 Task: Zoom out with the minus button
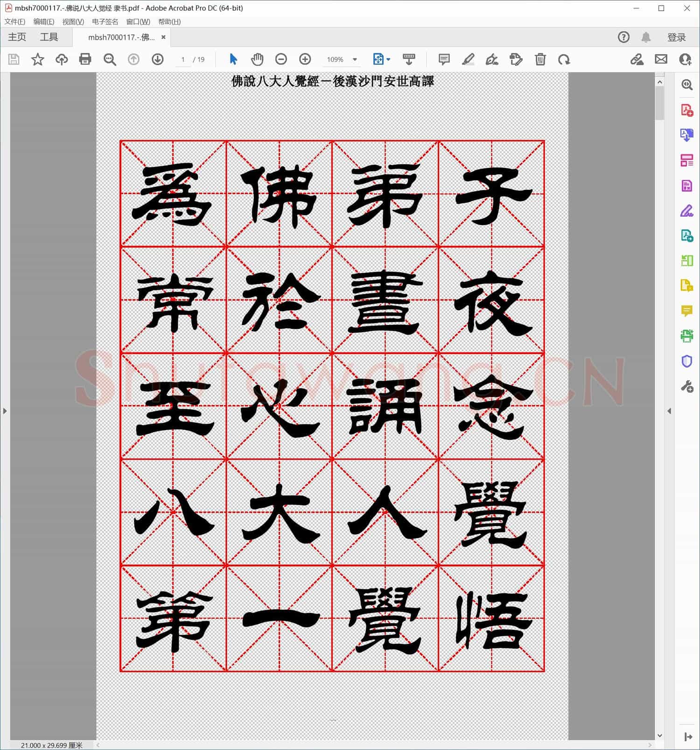click(x=281, y=59)
